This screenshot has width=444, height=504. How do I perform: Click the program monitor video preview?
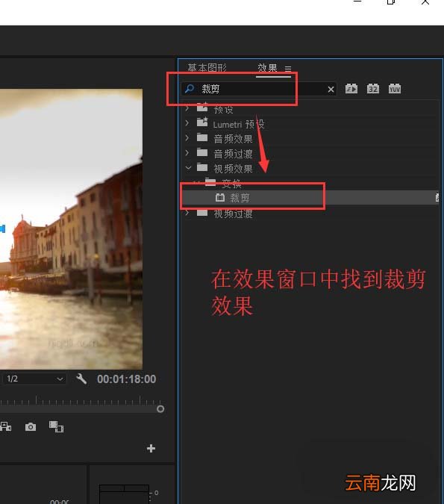[71, 229]
